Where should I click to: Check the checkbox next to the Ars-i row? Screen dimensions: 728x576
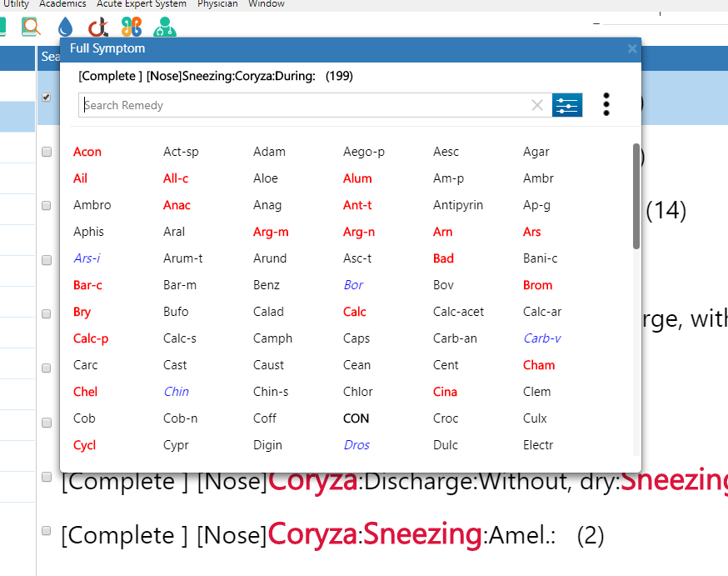pos(46,259)
